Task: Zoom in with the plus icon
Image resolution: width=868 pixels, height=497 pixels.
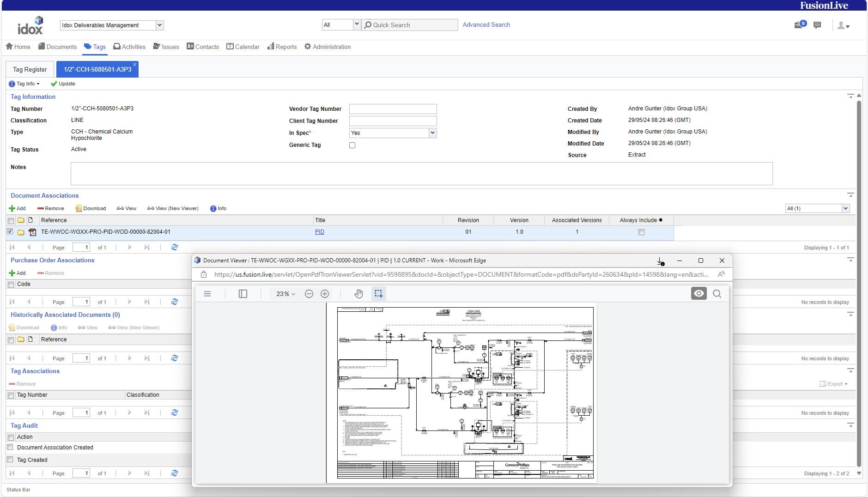Action: point(325,294)
